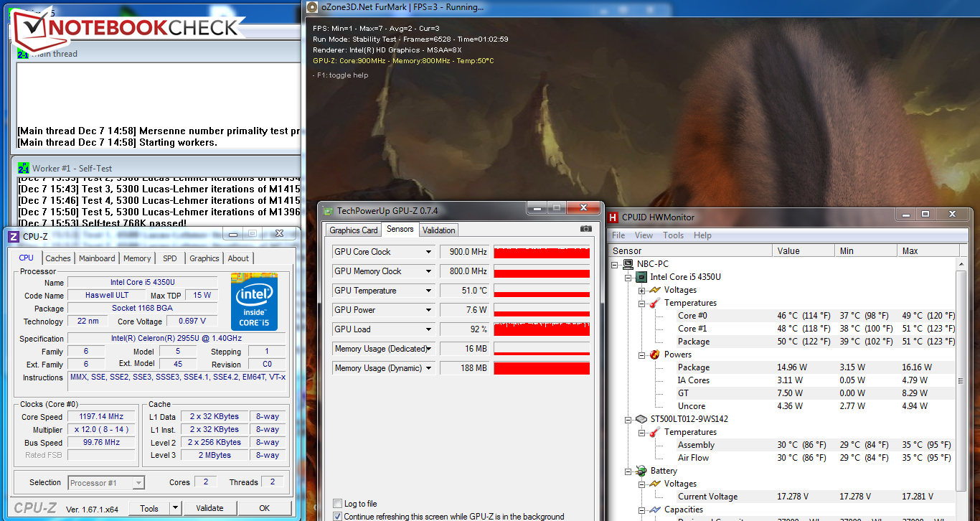Uncheck Continue refreshing in background checkbox

pos(338,517)
